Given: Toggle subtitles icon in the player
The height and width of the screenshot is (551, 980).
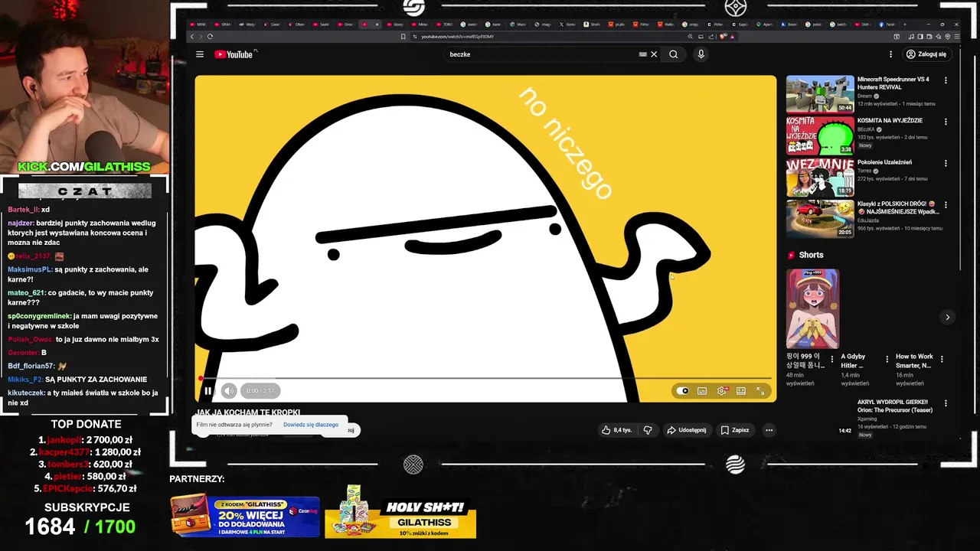Looking at the screenshot, I should click(702, 391).
